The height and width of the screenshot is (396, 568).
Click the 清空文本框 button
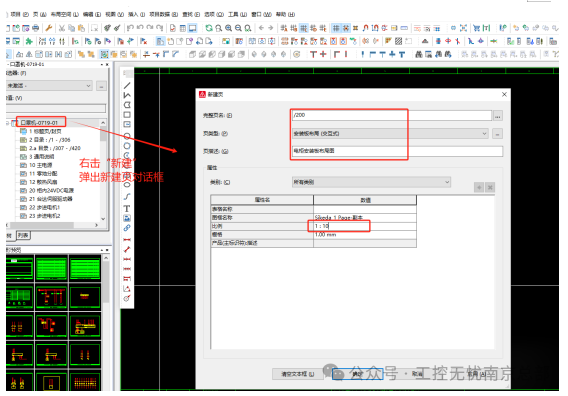298,374
